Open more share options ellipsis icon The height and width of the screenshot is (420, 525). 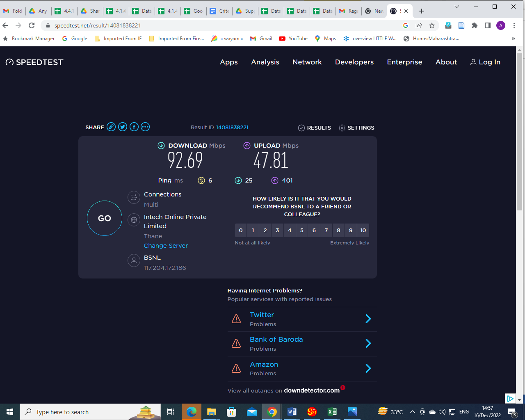click(x=145, y=127)
